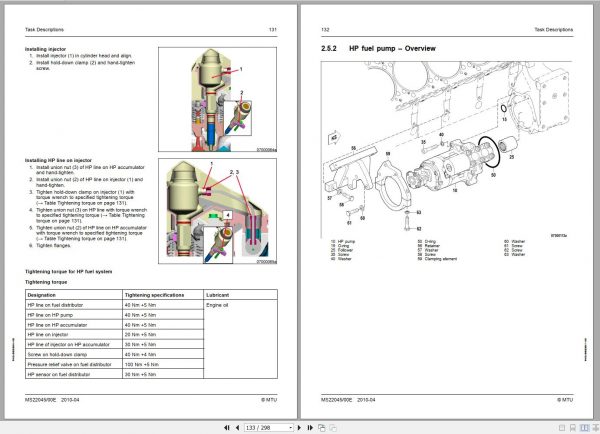Click the page number 132 in the header
Screen dimensions: 600x434
(x=325, y=29)
